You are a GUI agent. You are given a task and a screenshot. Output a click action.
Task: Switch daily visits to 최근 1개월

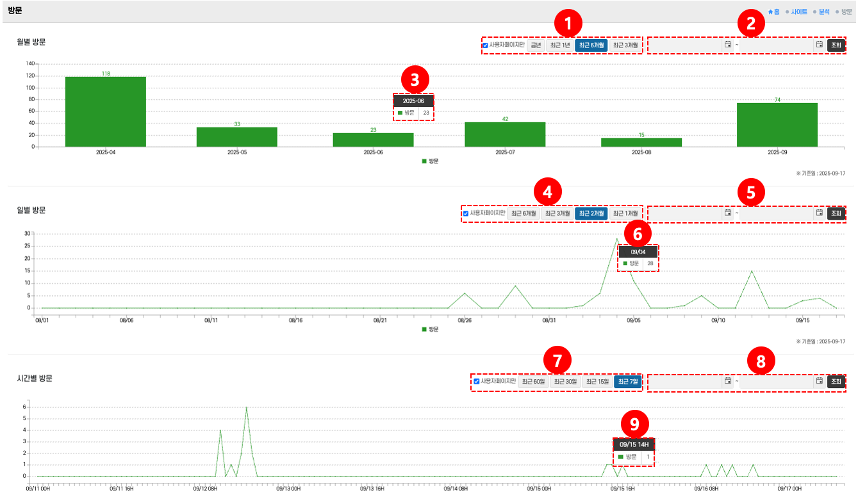click(x=625, y=213)
